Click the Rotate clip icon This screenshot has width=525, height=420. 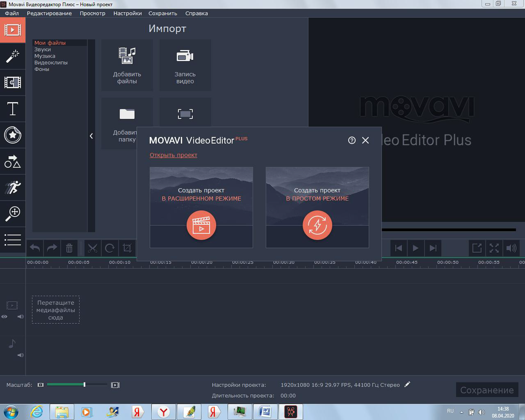110,248
